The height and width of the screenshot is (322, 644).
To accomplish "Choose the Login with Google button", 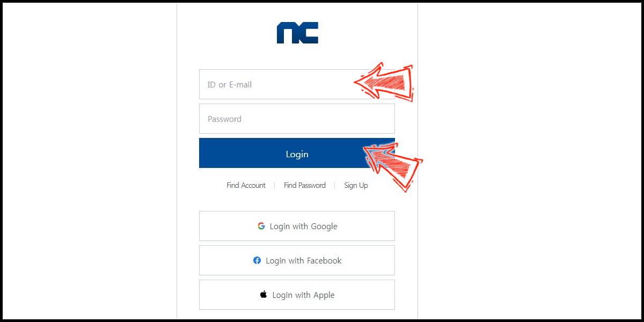I will [x=297, y=226].
